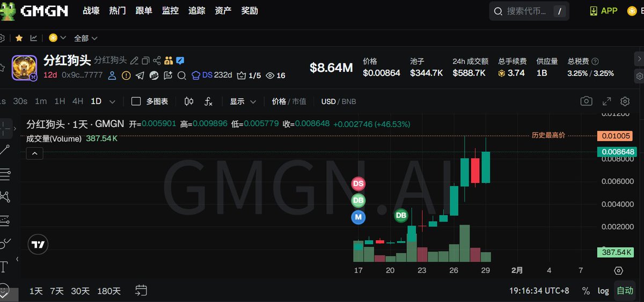The width and height of the screenshot is (644, 302).
Task: Open the 监控 nav tab
Action: coord(170,11)
